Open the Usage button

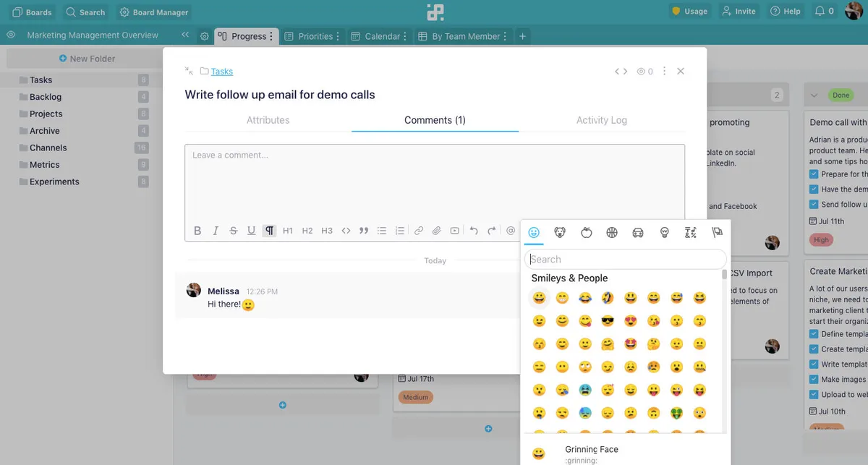point(689,11)
